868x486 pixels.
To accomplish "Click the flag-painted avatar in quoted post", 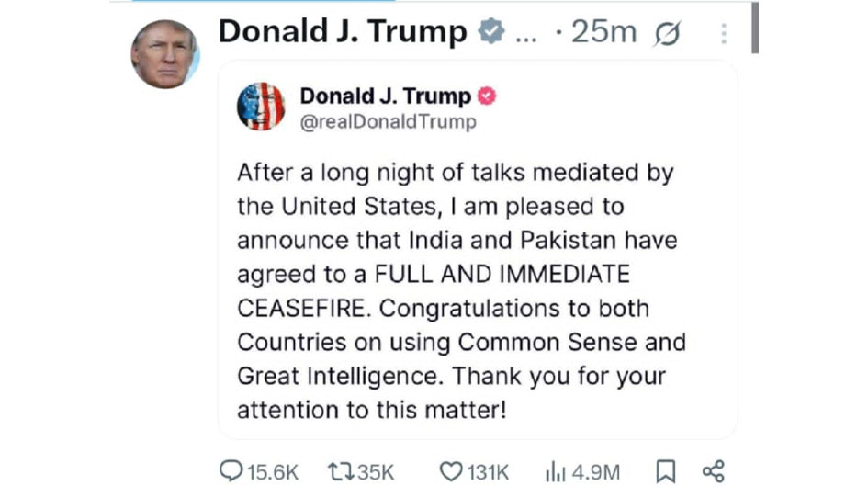I will (261, 107).
